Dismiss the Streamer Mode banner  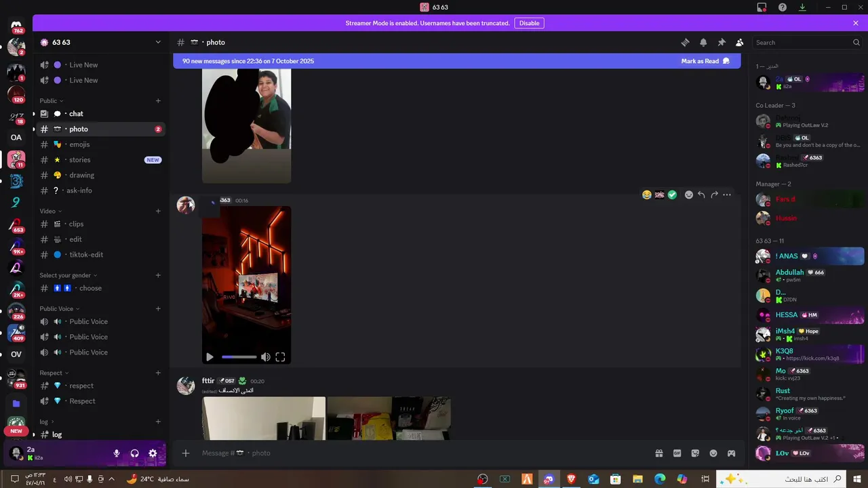(x=856, y=23)
